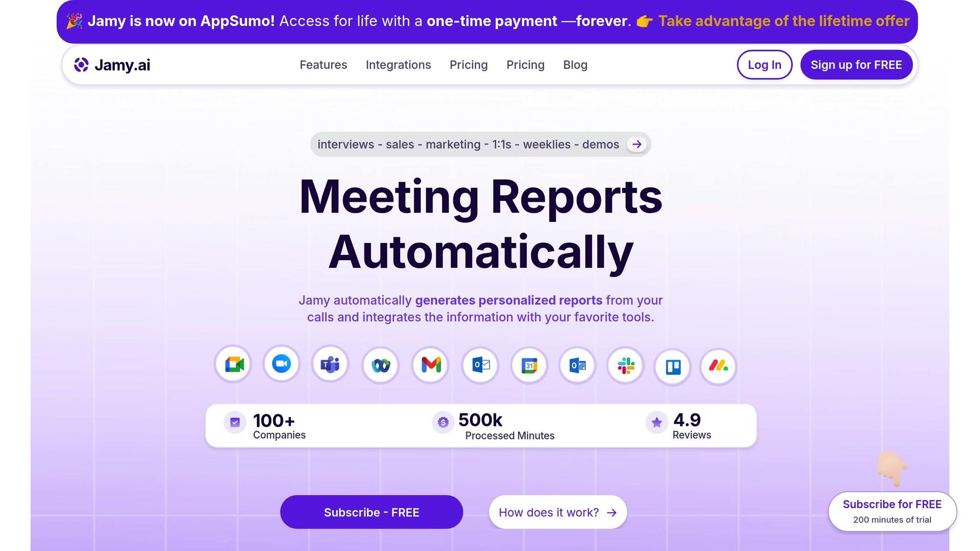Click the 100+ statistic value
Viewport: 980px width, 551px height.
tap(274, 421)
